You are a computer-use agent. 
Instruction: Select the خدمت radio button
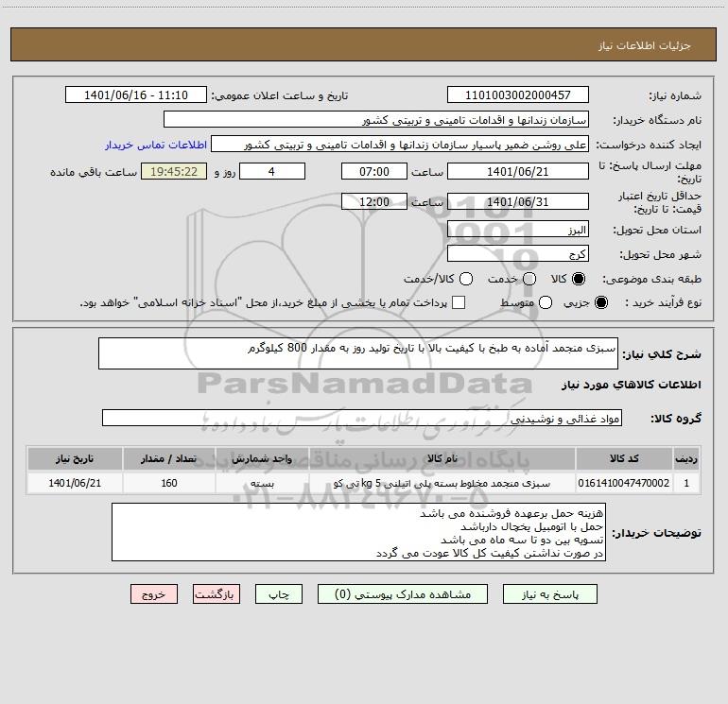coord(529,279)
